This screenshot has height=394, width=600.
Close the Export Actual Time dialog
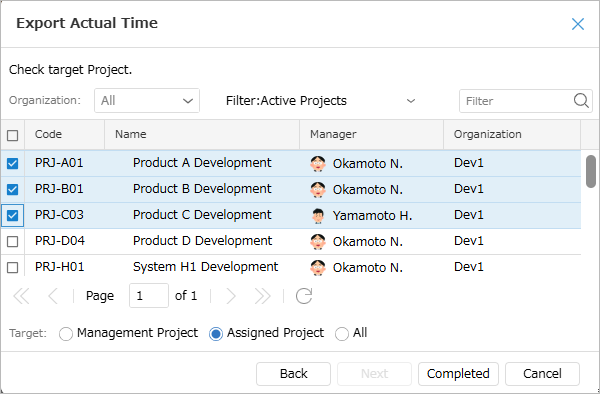coord(578,24)
